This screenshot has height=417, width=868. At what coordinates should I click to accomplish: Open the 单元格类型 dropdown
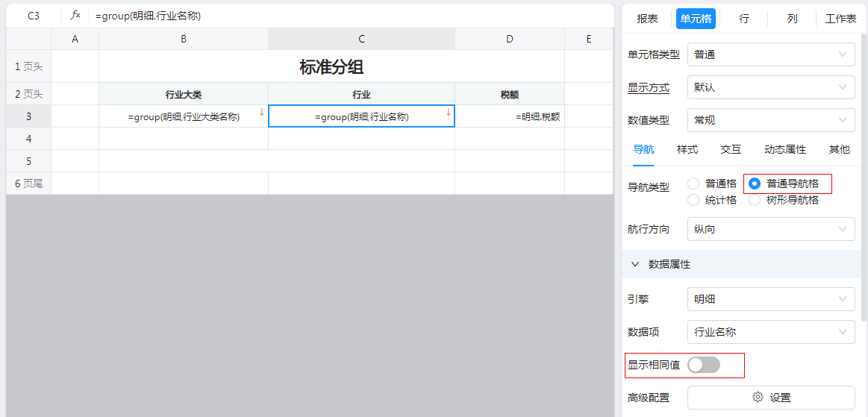click(771, 54)
